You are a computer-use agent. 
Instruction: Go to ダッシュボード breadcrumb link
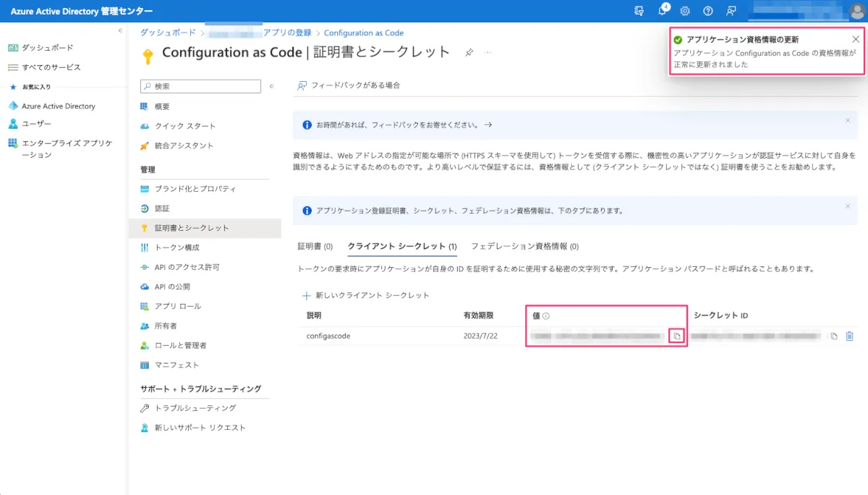click(x=168, y=33)
